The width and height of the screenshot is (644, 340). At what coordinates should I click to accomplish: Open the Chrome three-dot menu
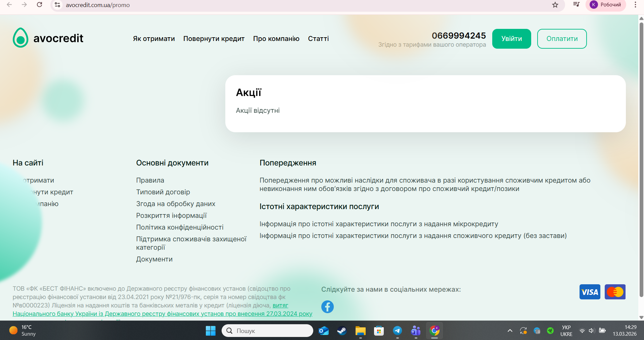click(x=635, y=5)
